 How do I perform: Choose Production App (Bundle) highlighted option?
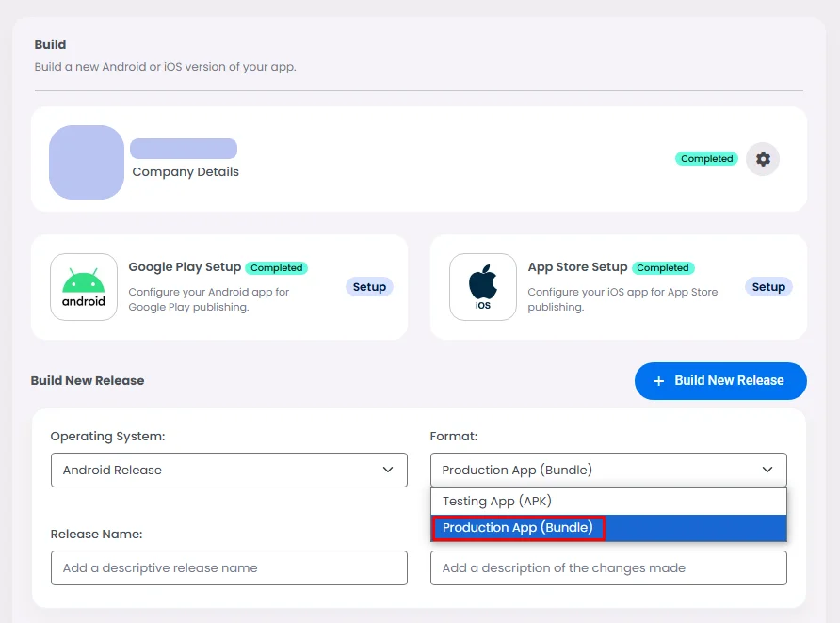608,528
